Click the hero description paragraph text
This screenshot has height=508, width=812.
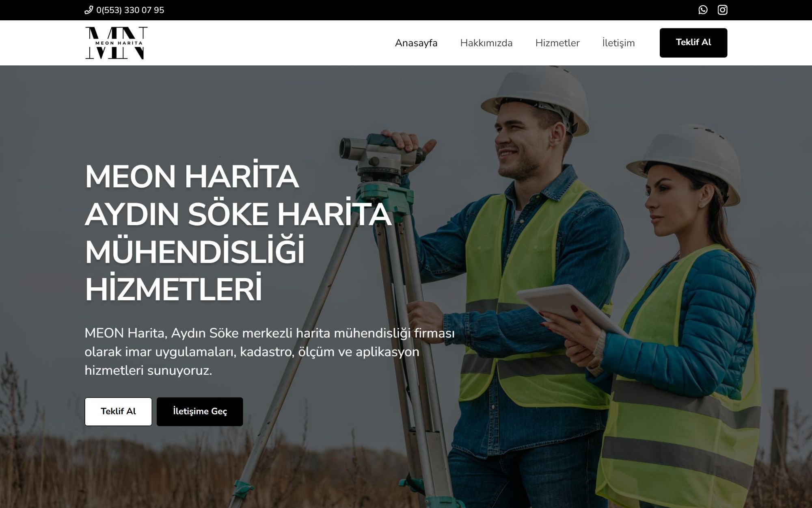coord(269,352)
